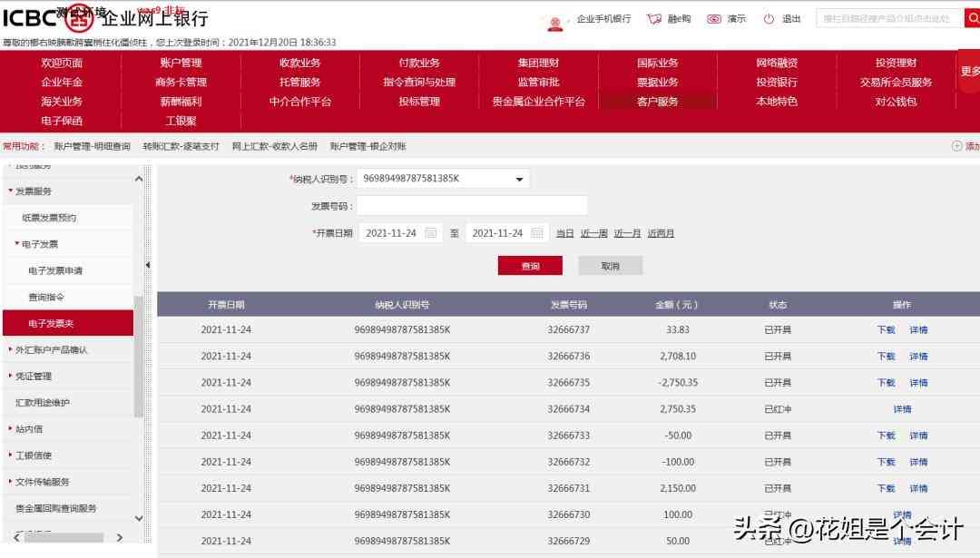Open the start date calendar picker icon
This screenshot has height=558, width=980.
pos(431,233)
